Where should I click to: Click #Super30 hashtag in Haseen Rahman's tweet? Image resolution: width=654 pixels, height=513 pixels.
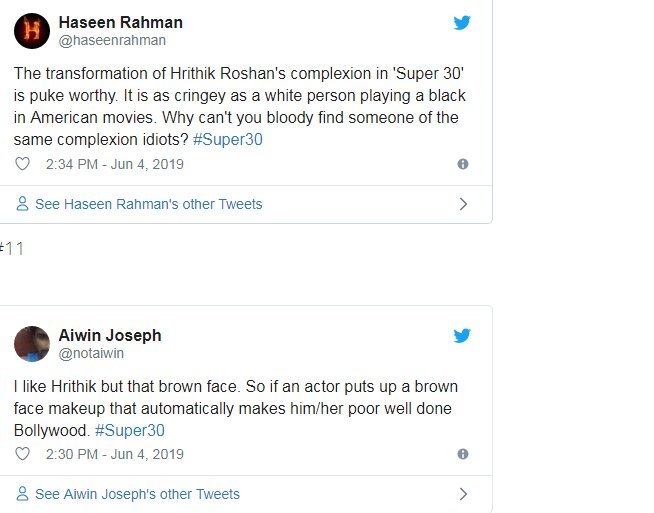(227, 140)
